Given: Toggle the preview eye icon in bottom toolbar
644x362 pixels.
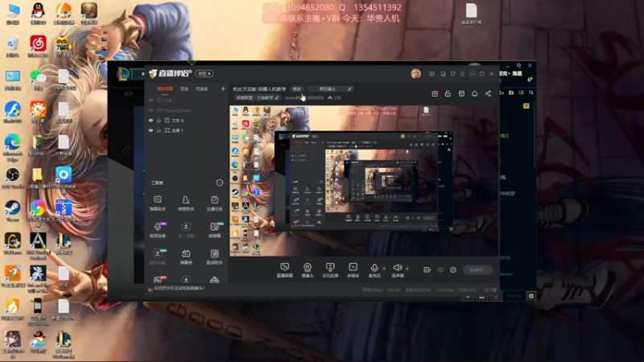Looking at the screenshot, I should click(x=440, y=269).
